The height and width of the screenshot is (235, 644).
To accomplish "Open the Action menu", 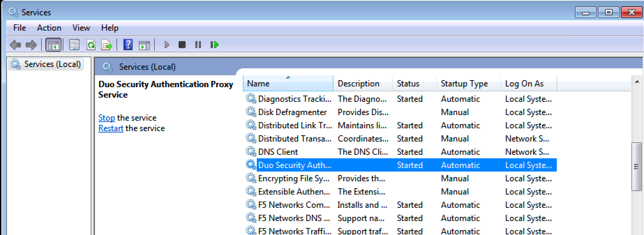I will tap(49, 28).
